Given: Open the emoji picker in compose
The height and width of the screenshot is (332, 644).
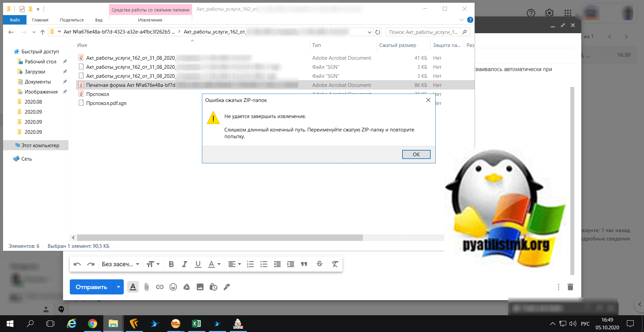Looking at the screenshot, I should click(x=173, y=287).
